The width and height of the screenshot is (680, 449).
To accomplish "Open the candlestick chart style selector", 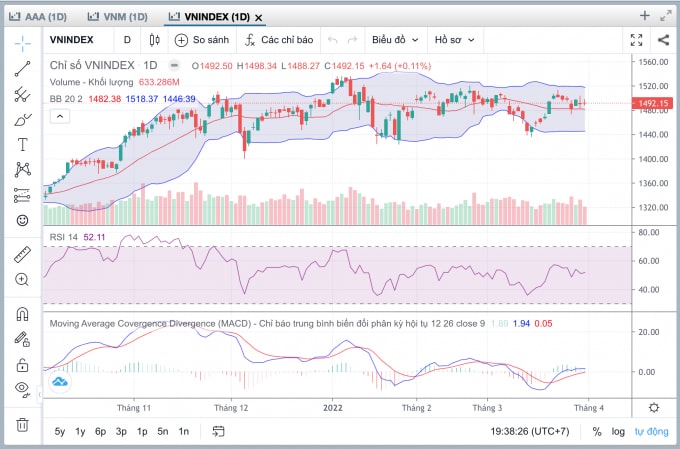I will (154, 40).
